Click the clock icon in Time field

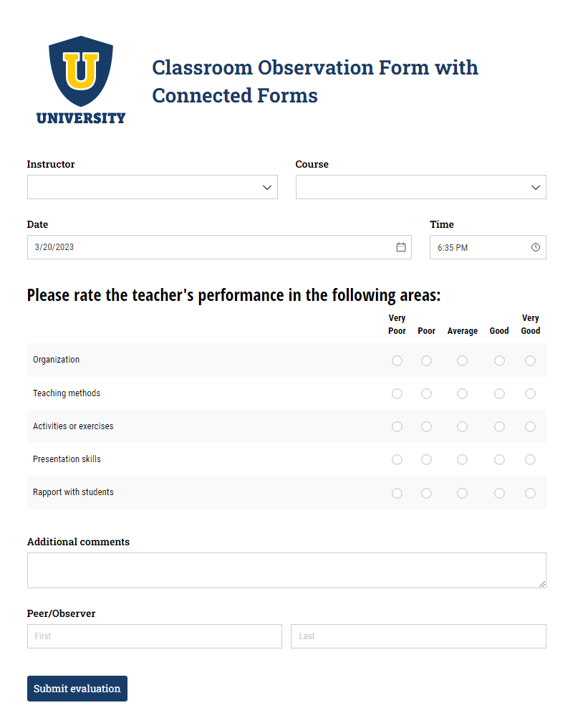pos(536,247)
